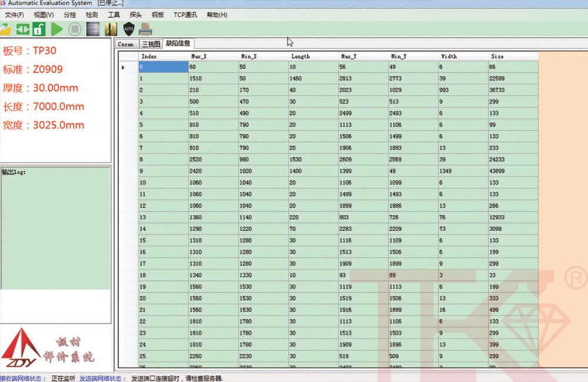This screenshot has width=588, height=382.
Task: Click the black AUTO shield icon
Action: coord(129,29)
